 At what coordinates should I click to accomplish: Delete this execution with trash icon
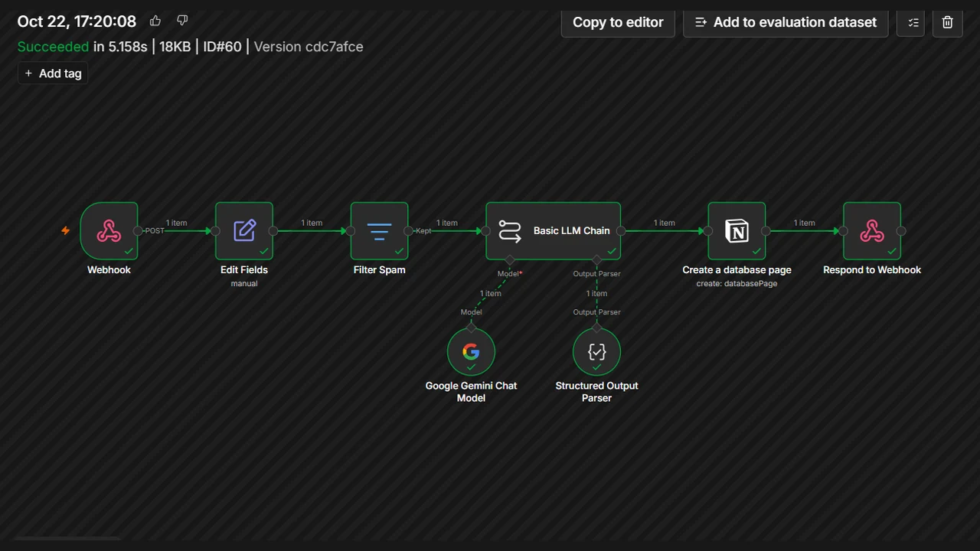(947, 22)
